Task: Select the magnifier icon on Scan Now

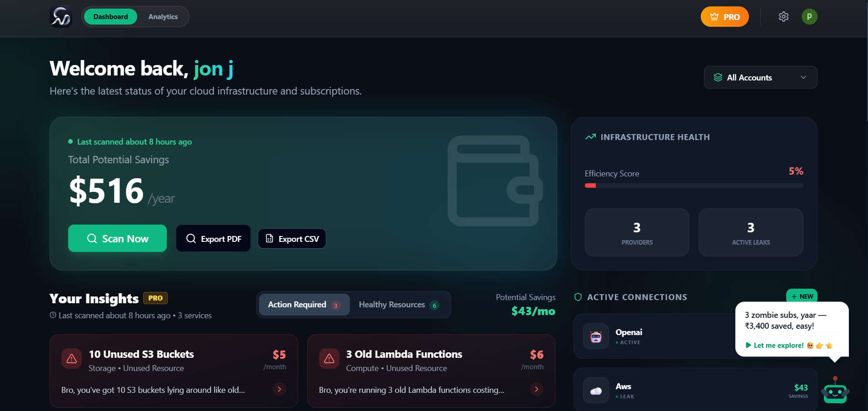Action: [92, 238]
